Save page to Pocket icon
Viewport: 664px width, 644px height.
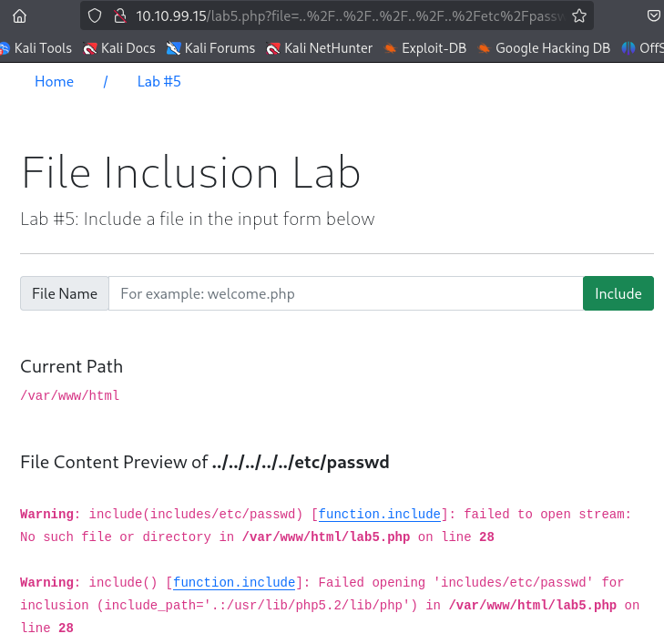pos(654,16)
